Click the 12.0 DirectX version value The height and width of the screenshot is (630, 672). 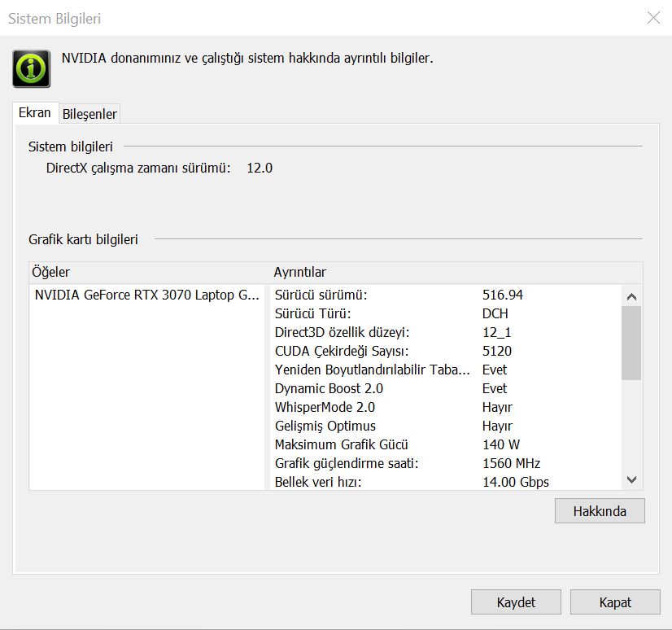pos(260,168)
